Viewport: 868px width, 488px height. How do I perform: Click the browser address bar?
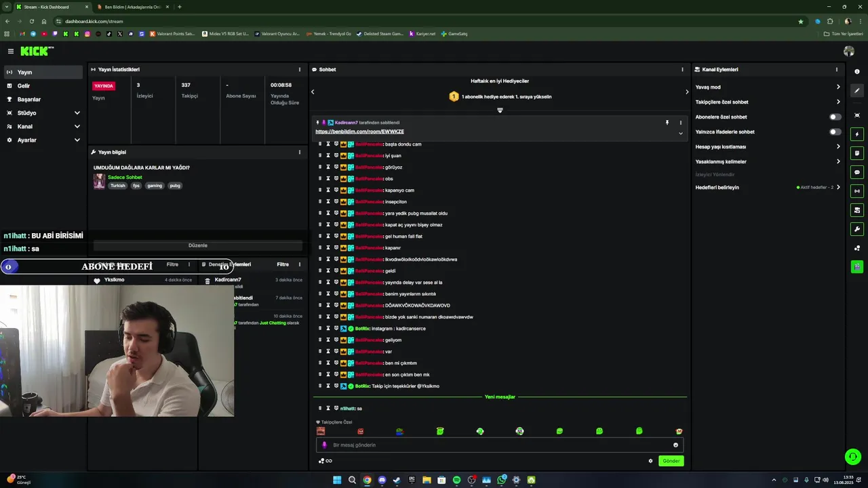tap(427, 21)
